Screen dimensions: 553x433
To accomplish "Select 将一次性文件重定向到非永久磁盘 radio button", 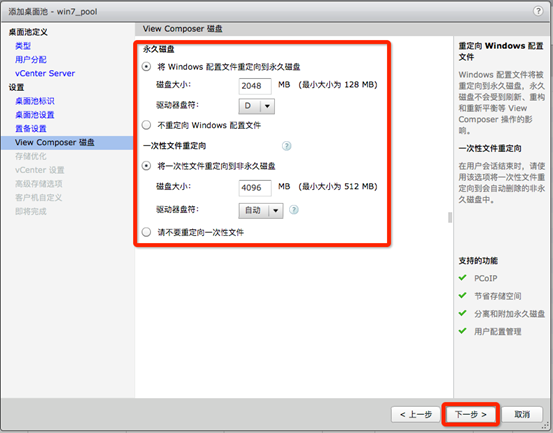I will point(146,166).
